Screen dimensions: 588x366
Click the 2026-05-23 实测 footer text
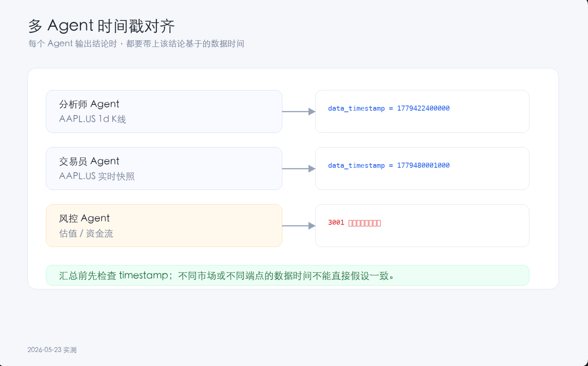[52, 350]
